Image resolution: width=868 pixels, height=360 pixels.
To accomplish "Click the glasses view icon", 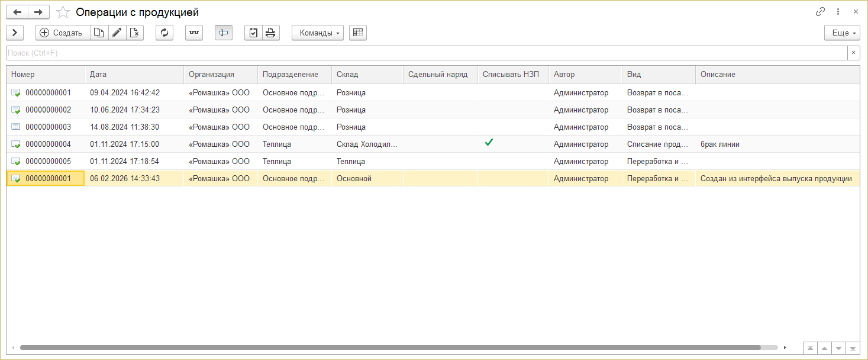I will point(194,33).
